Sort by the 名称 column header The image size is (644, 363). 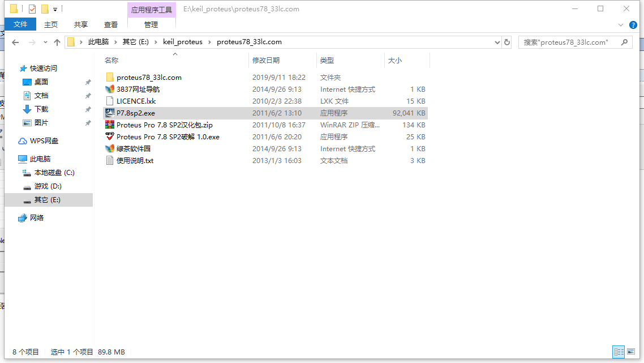(111, 61)
